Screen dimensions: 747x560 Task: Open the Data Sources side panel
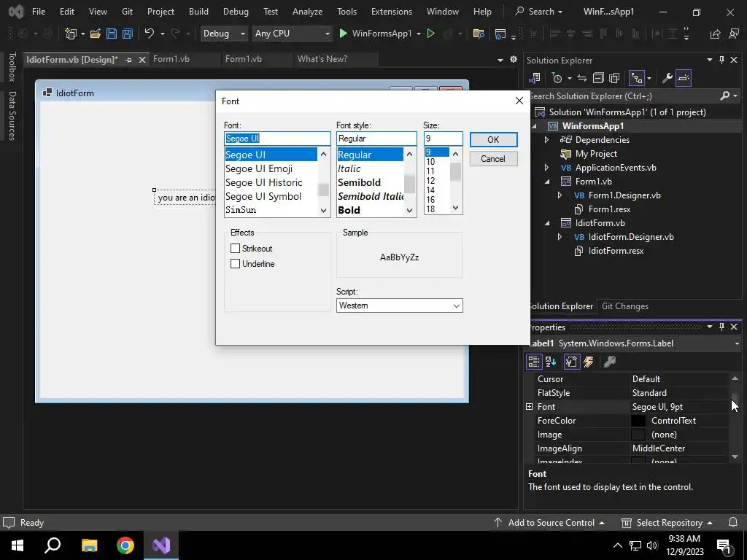click(x=12, y=116)
